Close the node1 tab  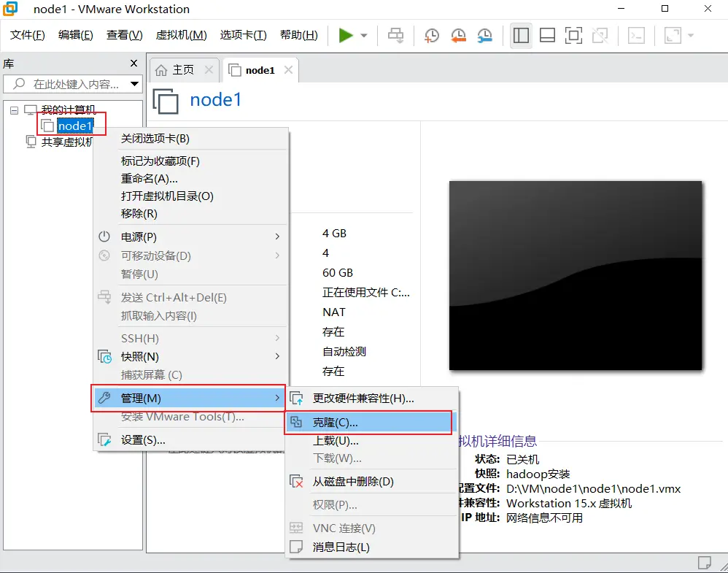(288, 69)
